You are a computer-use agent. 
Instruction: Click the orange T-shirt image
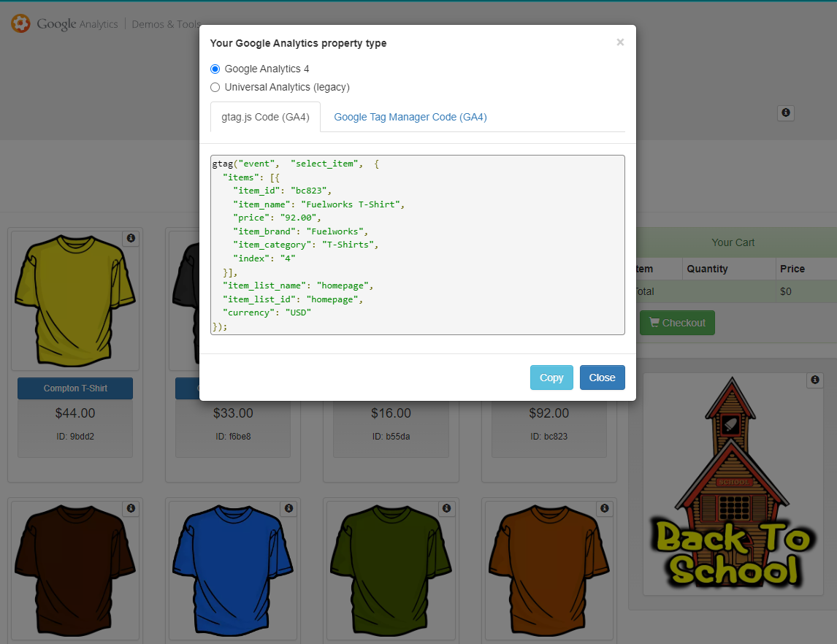(549, 571)
